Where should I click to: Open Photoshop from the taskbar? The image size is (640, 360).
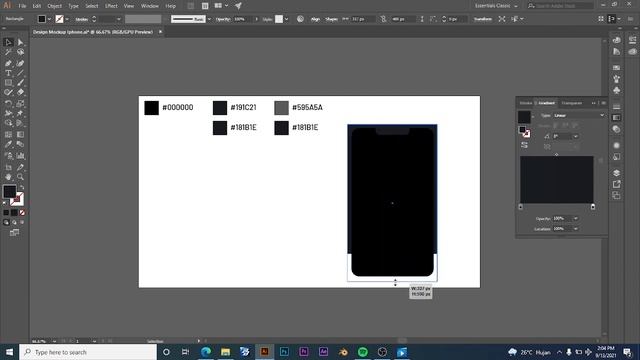click(x=284, y=352)
